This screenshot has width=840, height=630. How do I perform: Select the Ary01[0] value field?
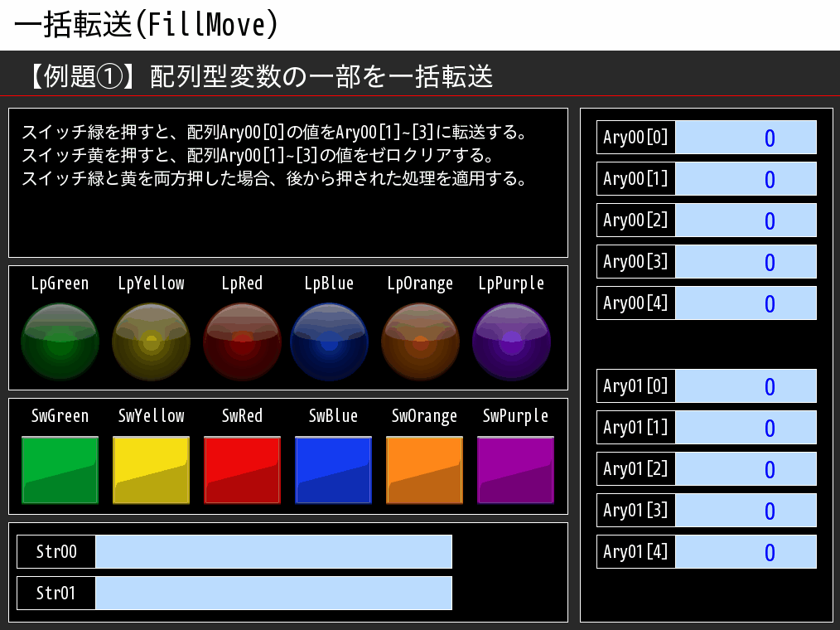(x=746, y=385)
